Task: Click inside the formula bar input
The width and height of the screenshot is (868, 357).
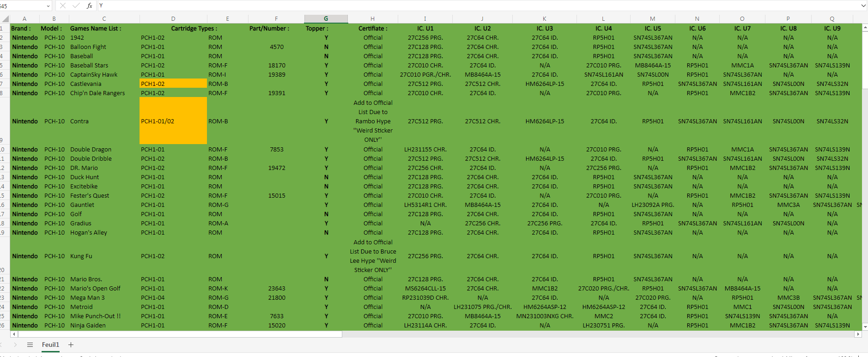Action: click(478, 6)
